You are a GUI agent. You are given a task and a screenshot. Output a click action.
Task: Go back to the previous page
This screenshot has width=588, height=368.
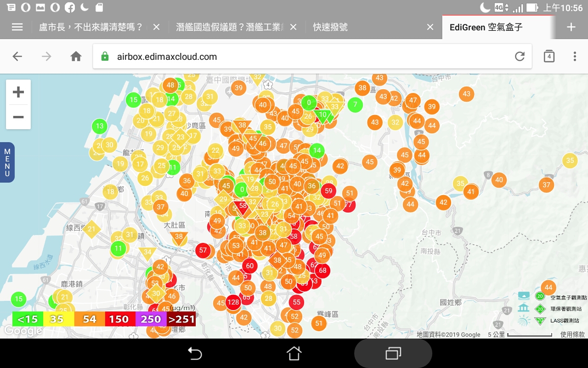17,57
